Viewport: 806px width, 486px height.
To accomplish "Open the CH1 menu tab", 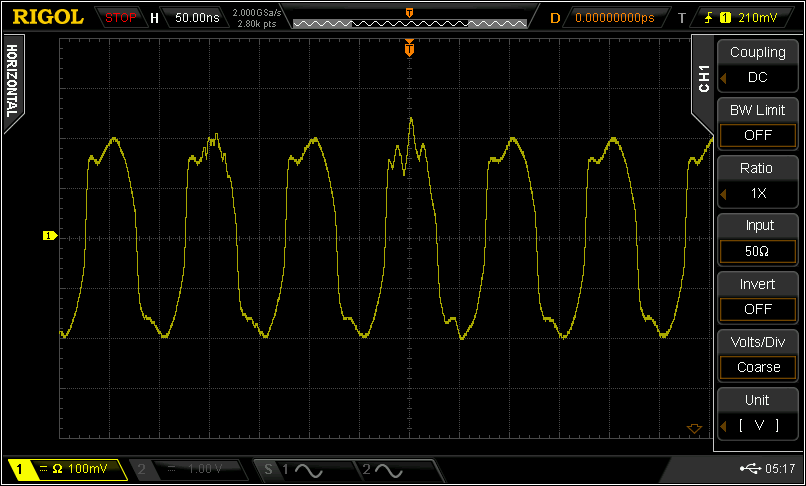I will tap(704, 78).
